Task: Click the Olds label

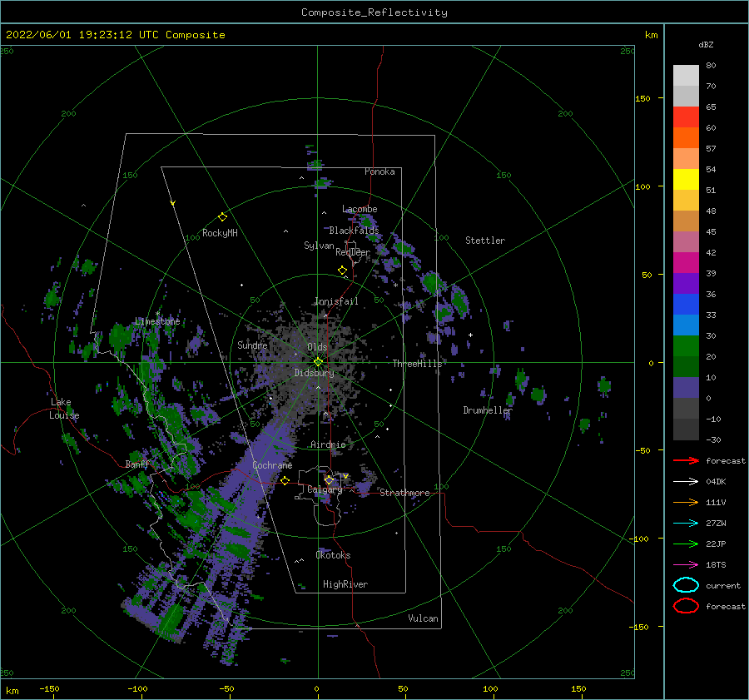Action: [317, 347]
